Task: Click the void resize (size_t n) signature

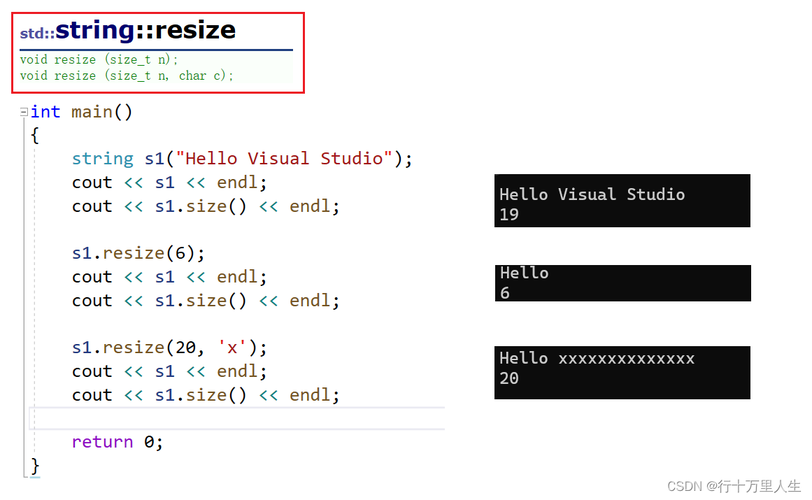Action: [x=99, y=60]
